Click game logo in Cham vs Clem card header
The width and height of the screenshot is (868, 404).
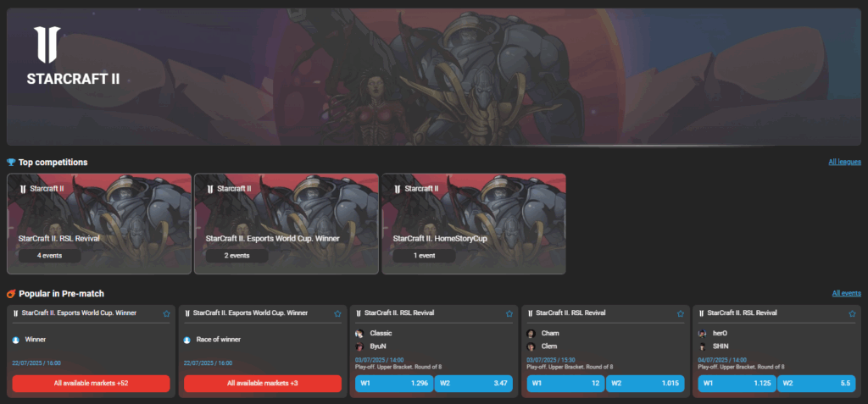[x=531, y=313]
